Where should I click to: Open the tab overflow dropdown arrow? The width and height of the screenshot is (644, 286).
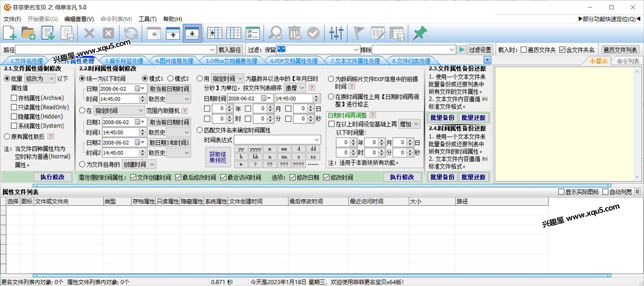[x=487, y=60]
